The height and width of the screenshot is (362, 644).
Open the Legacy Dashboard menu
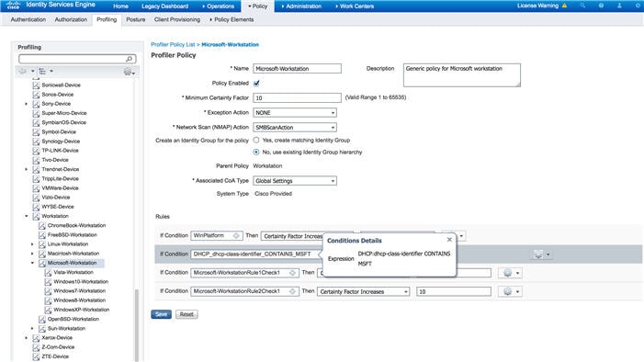click(x=164, y=6)
